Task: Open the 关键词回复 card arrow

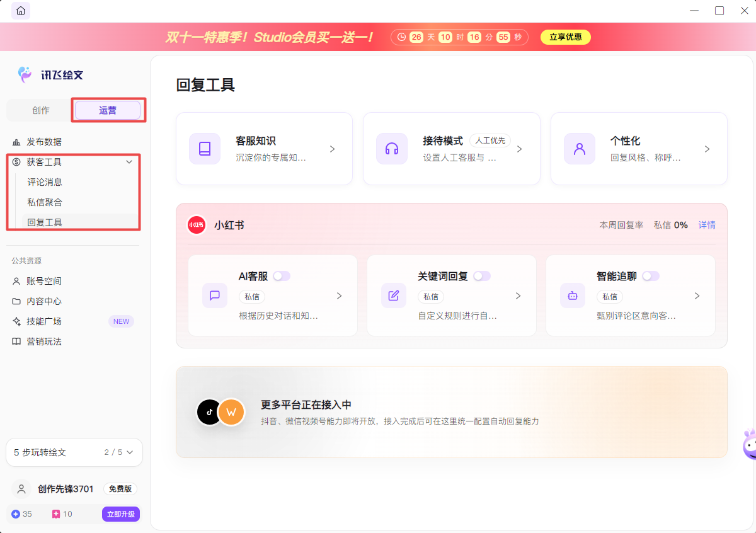Action: [x=518, y=295]
